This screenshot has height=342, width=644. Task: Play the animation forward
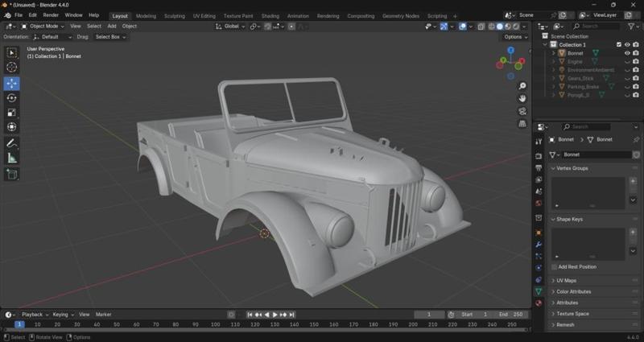coord(275,315)
